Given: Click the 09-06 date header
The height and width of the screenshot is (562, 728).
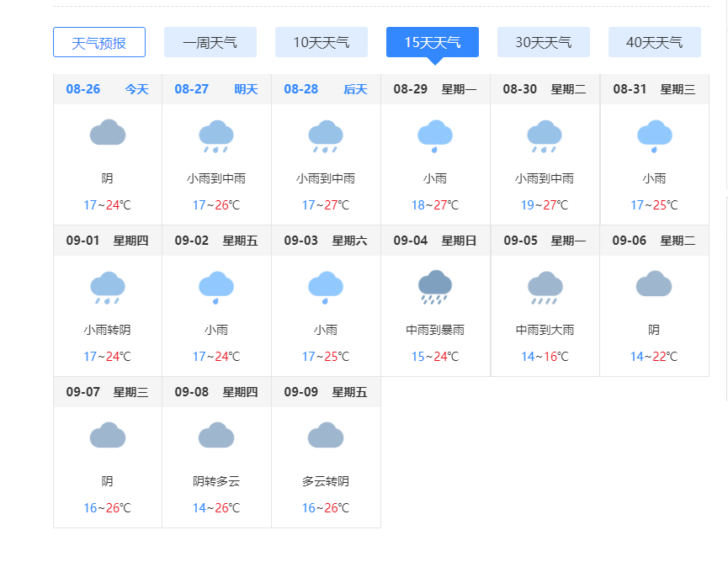Looking at the screenshot, I should coord(629,241).
